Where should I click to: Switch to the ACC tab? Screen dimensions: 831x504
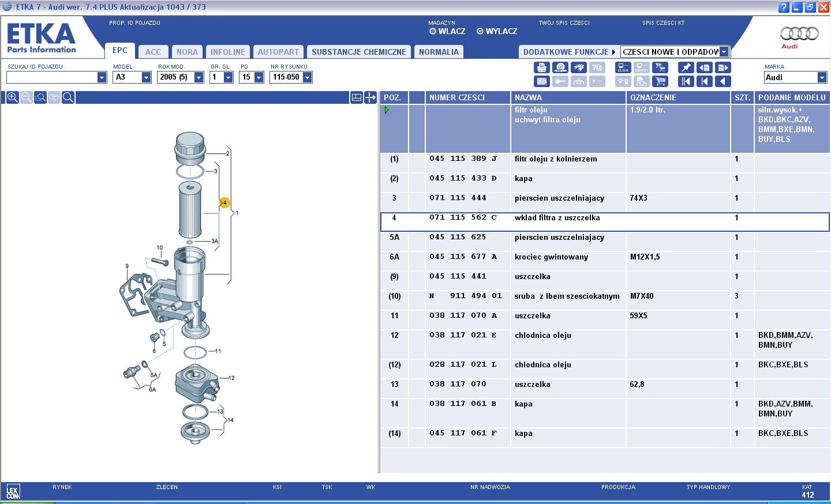pyautogui.click(x=154, y=52)
